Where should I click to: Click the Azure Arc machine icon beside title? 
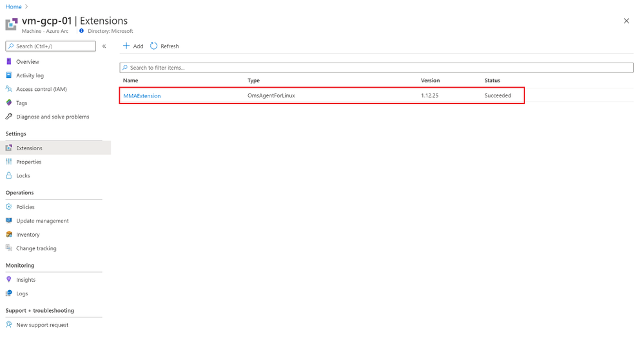[x=12, y=25]
